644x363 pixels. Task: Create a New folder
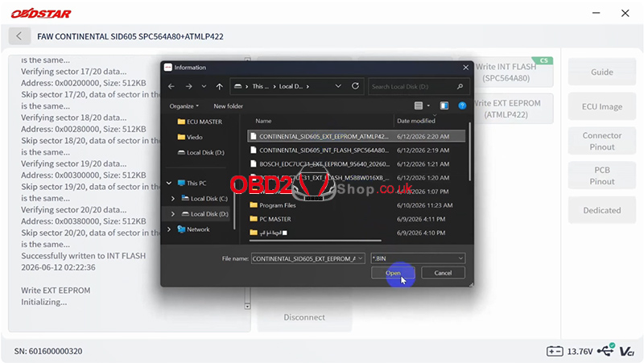click(x=228, y=106)
